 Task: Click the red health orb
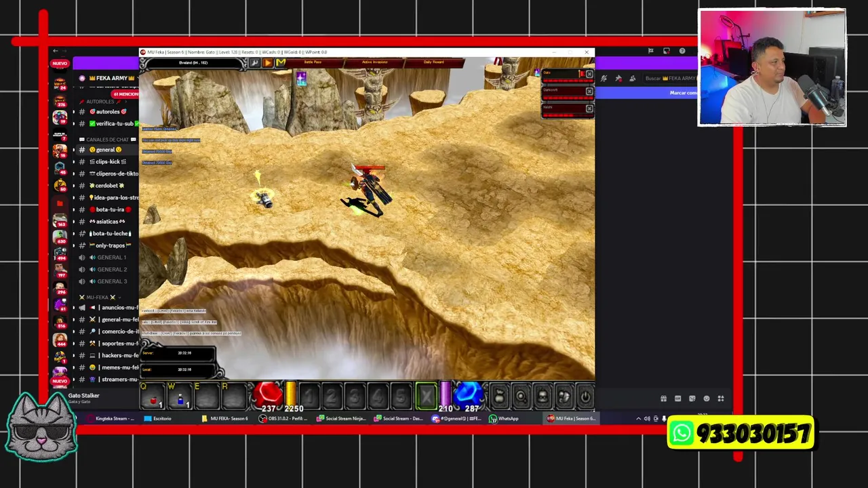pos(267,396)
